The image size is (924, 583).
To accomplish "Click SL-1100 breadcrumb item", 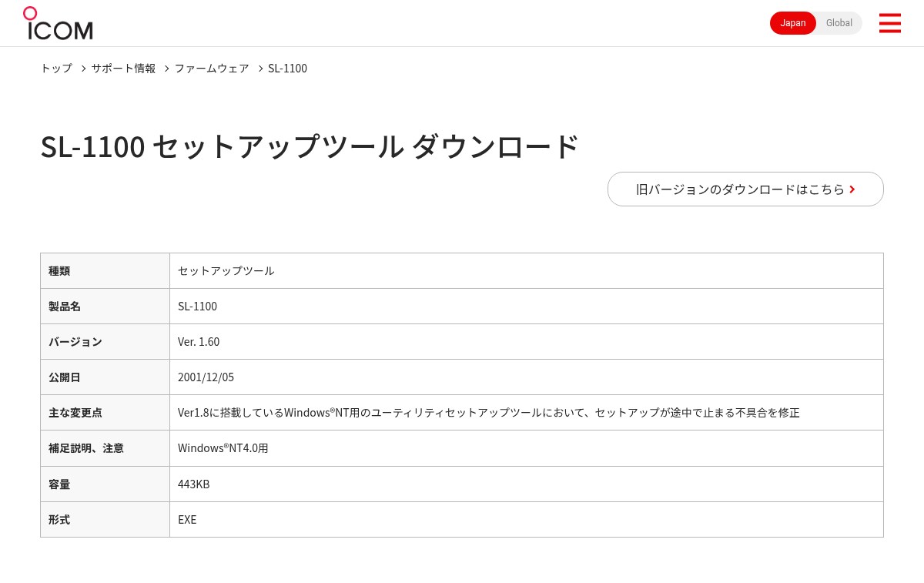I will (x=287, y=68).
